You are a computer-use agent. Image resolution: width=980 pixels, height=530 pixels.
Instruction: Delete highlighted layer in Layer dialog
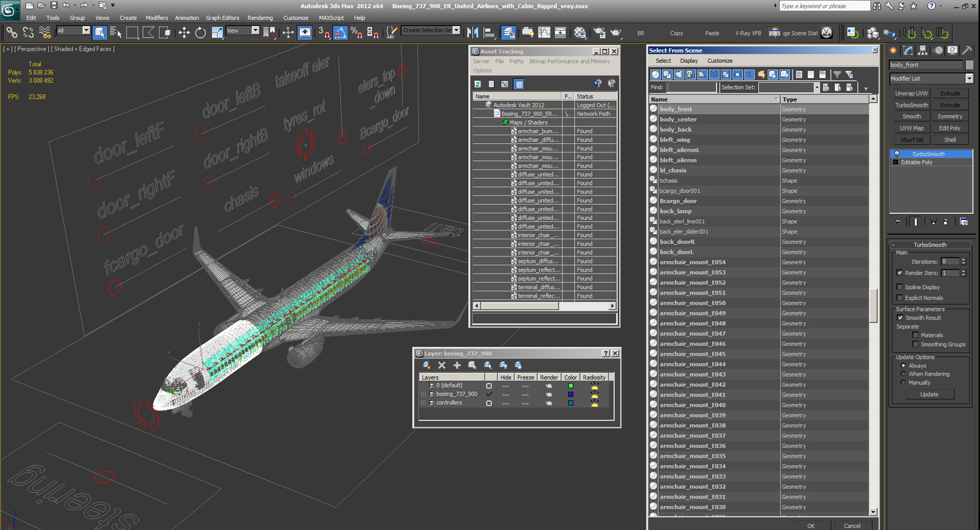tap(442, 365)
